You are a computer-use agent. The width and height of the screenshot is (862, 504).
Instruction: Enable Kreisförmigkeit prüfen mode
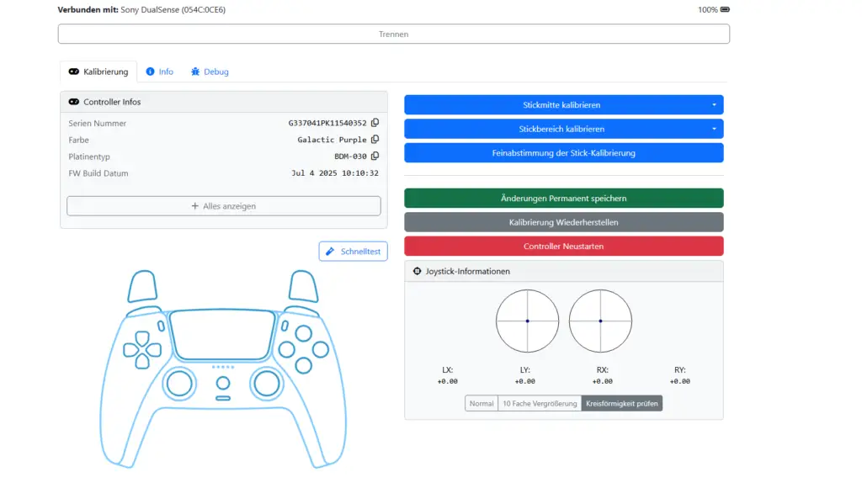click(622, 404)
